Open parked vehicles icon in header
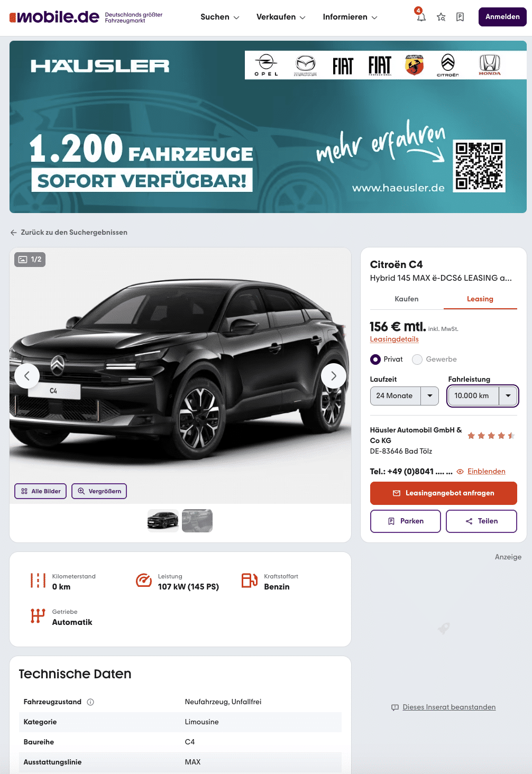532x774 pixels. [x=460, y=17]
